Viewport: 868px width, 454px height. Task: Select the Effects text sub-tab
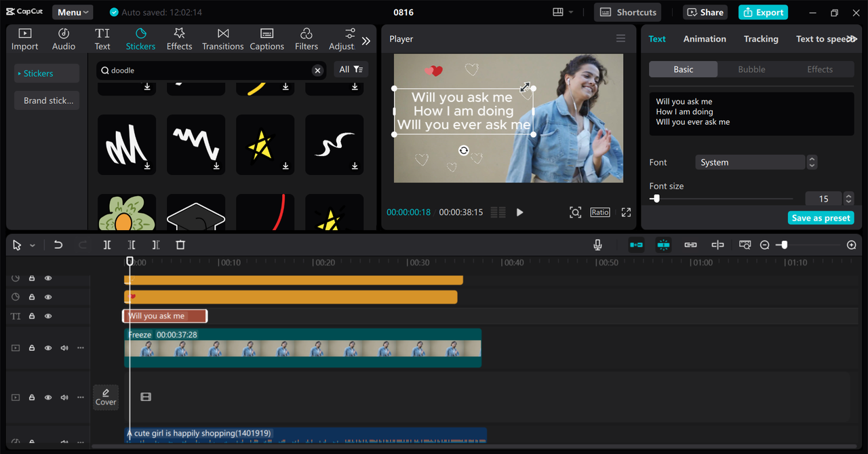pos(819,69)
